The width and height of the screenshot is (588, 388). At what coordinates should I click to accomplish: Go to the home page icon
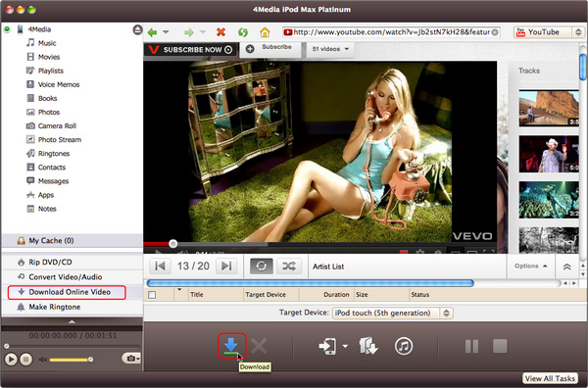(x=265, y=32)
